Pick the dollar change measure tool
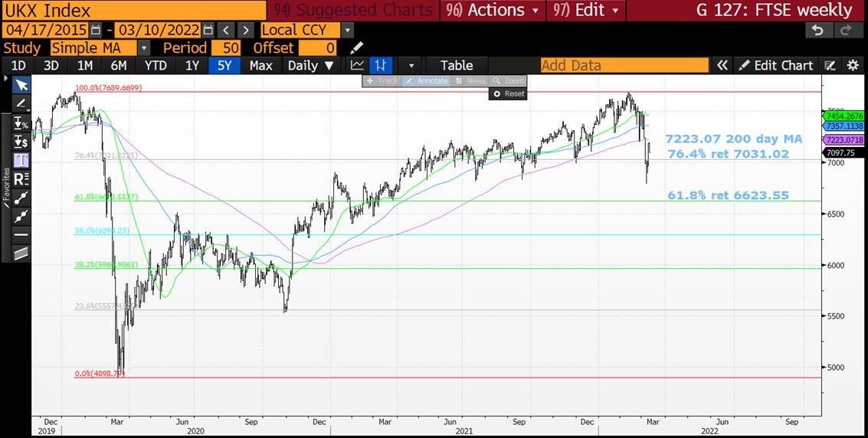This screenshot has width=868, height=438. (x=21, y=141)
